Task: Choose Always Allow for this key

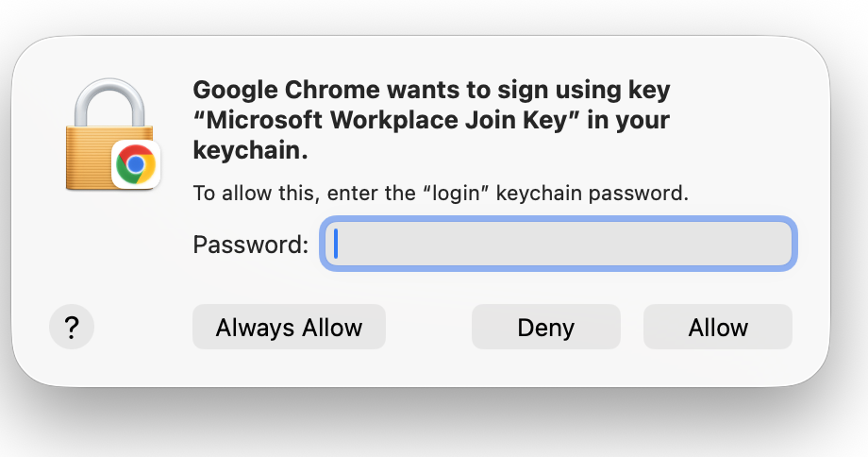Action: click(289, 327)
